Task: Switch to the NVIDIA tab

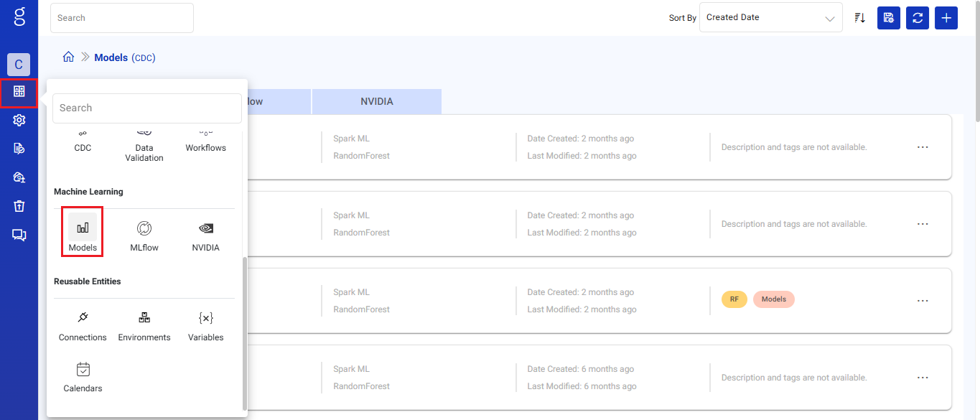Action: click(x=376, y=101)
